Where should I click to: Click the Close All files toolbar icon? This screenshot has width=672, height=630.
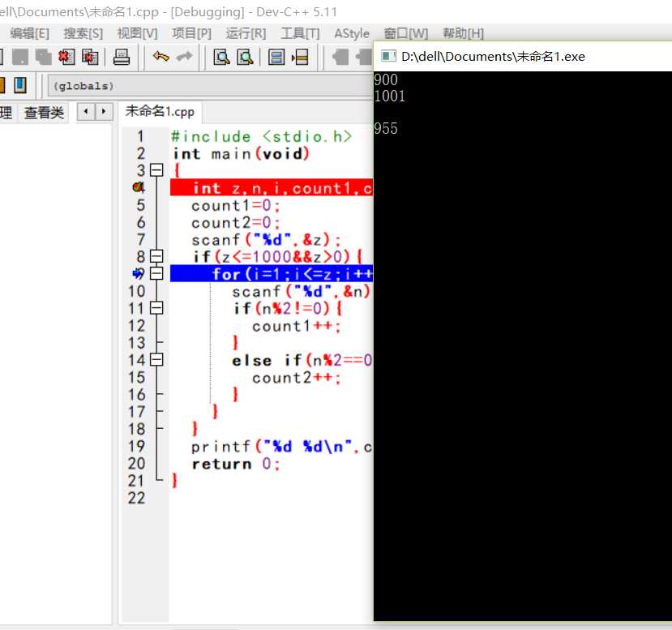[x=90, y=57]
